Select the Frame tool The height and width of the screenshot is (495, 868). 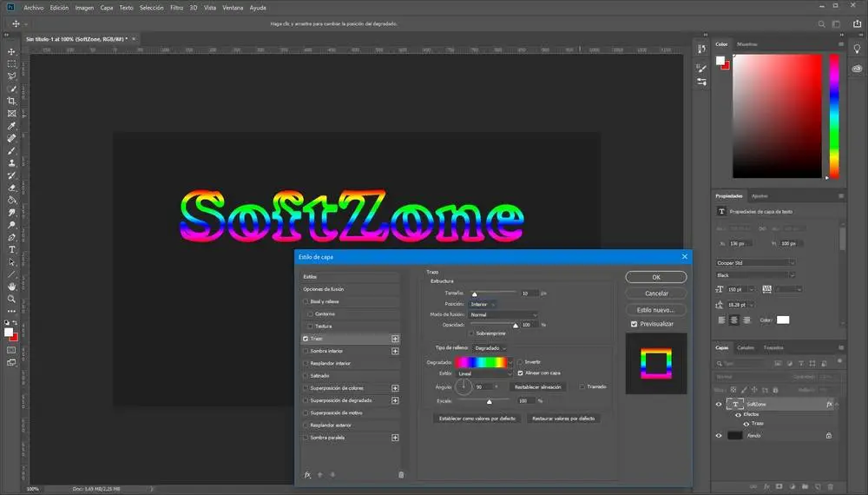pyautogui.click(x=11, y=114)
